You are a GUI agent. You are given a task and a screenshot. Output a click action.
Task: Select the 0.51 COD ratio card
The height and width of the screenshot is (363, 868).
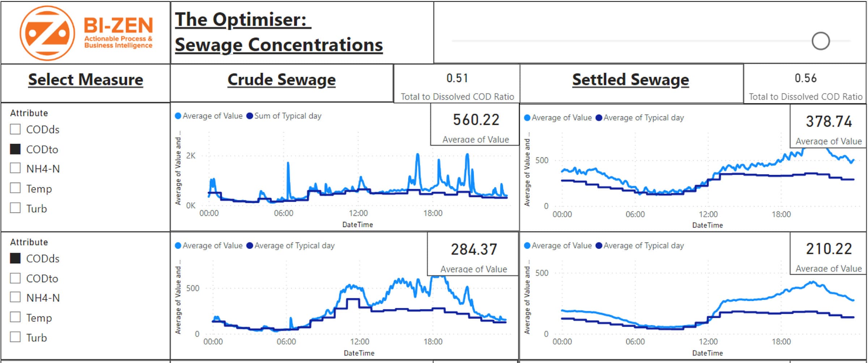tap(457, 84)
